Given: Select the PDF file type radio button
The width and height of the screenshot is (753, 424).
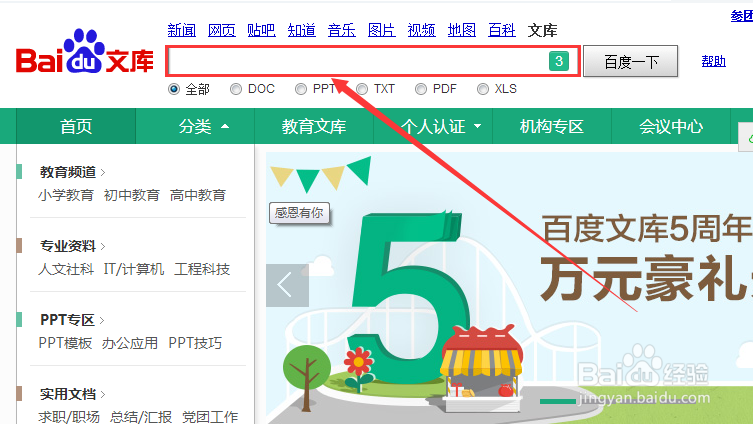Looking at the screenshot, I should (421, 89).
